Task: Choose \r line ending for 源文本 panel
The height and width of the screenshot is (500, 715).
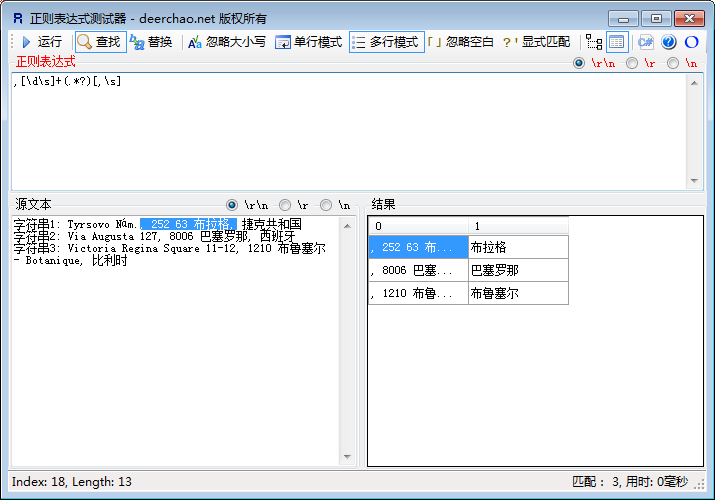Action: (285, 204)
